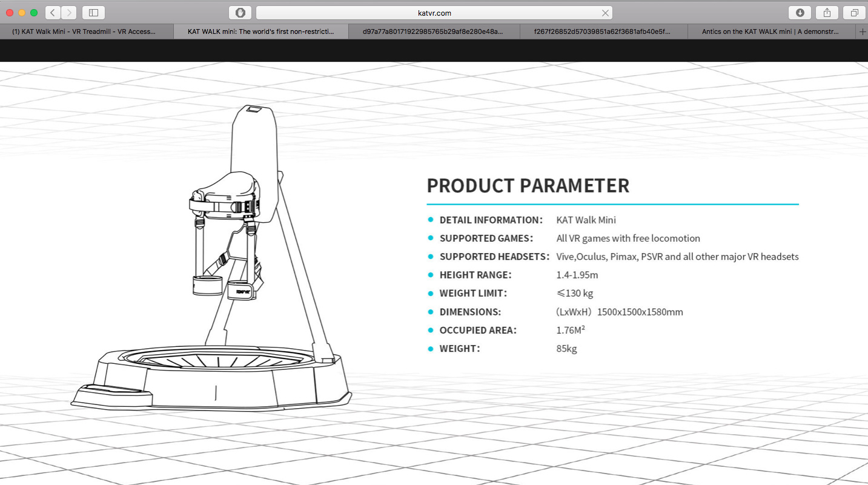Click the "≤130 kg" value

(575, 293)
